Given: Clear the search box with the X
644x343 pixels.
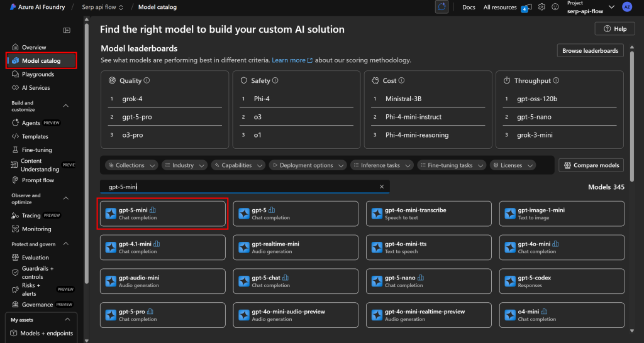Looking at the screenshot, I should 382,187.
